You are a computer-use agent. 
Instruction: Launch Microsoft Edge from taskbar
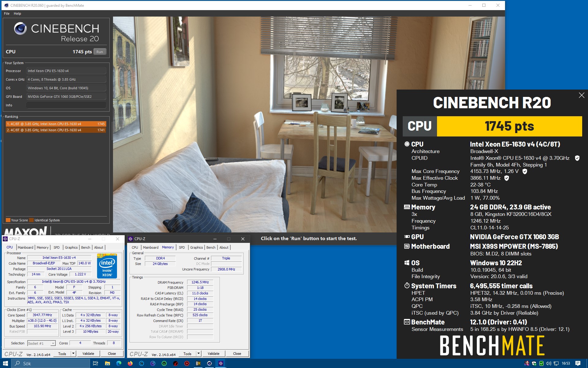(119, 363)
